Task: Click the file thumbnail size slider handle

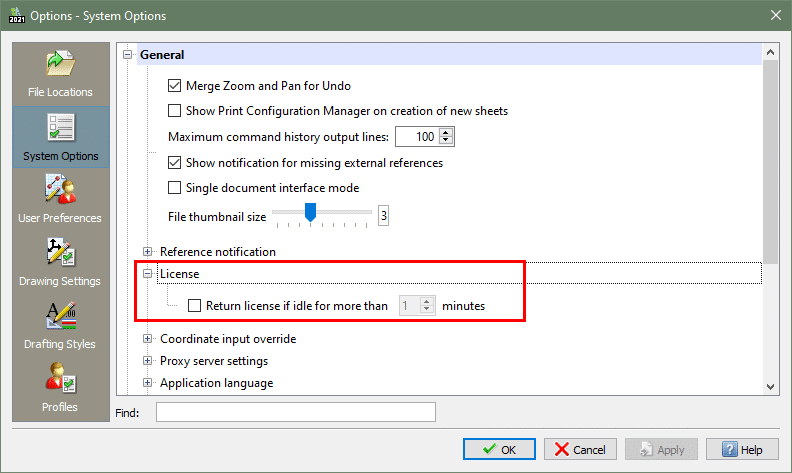Action: coord(311,212)
